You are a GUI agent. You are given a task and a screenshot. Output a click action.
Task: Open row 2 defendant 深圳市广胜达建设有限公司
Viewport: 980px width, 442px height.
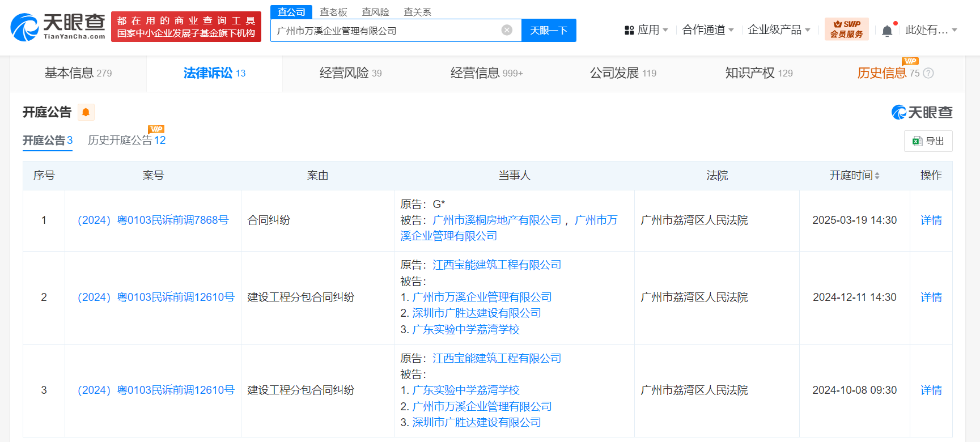point(477,313)
